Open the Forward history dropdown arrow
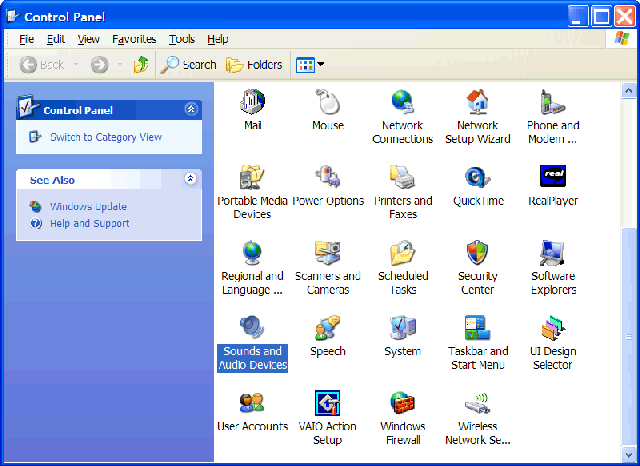 click(120, 64)
